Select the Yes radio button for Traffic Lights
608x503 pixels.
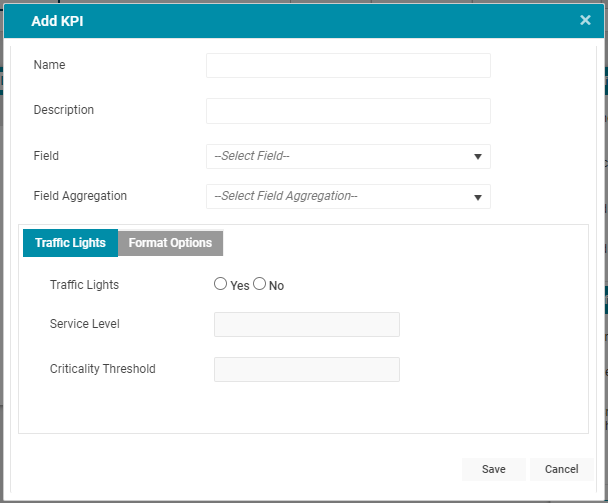pos(220,284)
